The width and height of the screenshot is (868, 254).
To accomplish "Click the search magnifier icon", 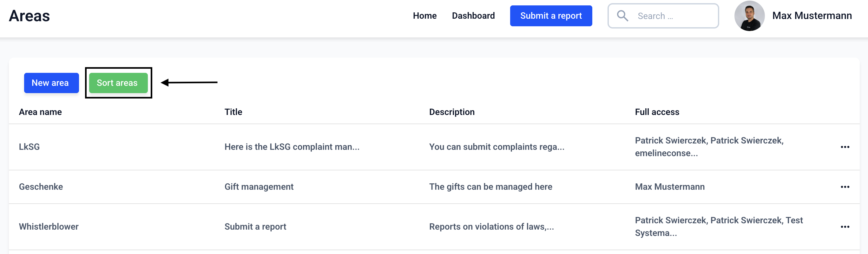I will click(x=622, y=16).
